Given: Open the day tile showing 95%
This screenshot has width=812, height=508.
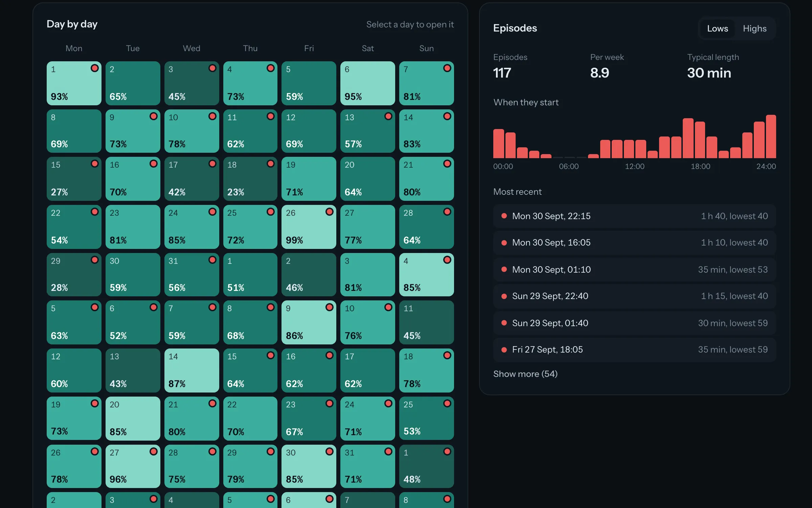Looking at the screenshot, I should (x=368, y=83).
